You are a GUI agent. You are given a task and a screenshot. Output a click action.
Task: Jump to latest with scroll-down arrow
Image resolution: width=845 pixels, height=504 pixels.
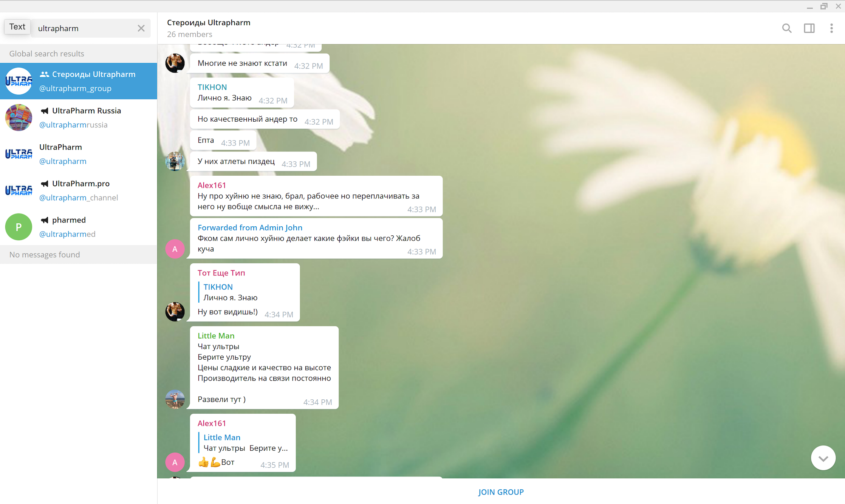pos(823,458)
